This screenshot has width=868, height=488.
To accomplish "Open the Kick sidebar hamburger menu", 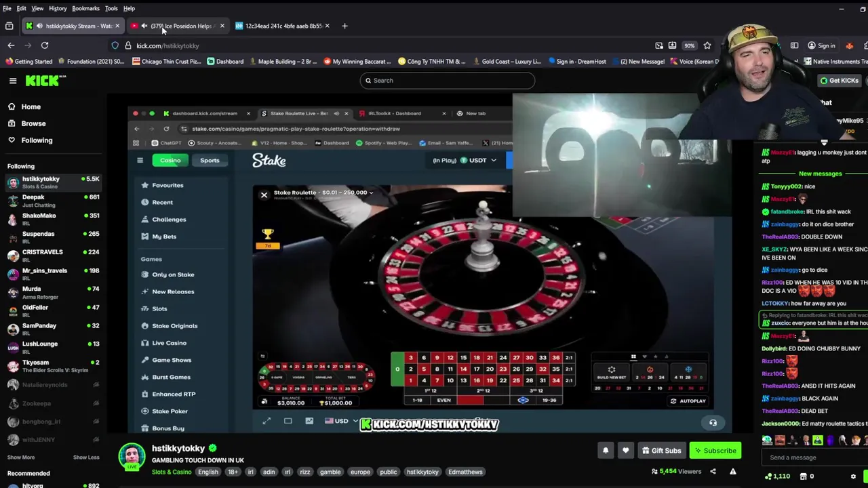I will coord(13,81).
